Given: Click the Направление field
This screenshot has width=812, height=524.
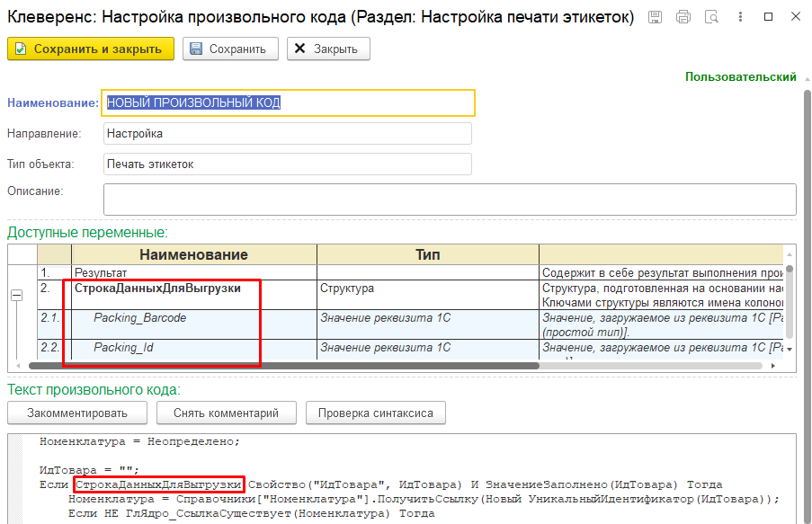Looking at the screenshot, I should pyautogui.click(x=288, y=134).
